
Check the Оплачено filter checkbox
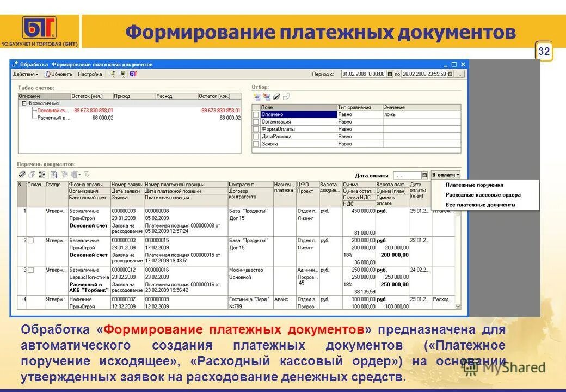click(255, 115)
